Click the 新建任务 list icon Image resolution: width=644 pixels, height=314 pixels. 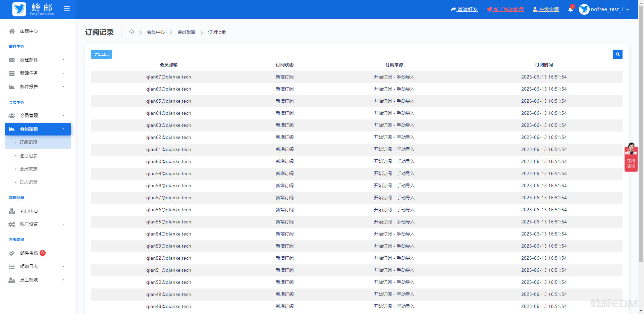[x=12, y=73]
